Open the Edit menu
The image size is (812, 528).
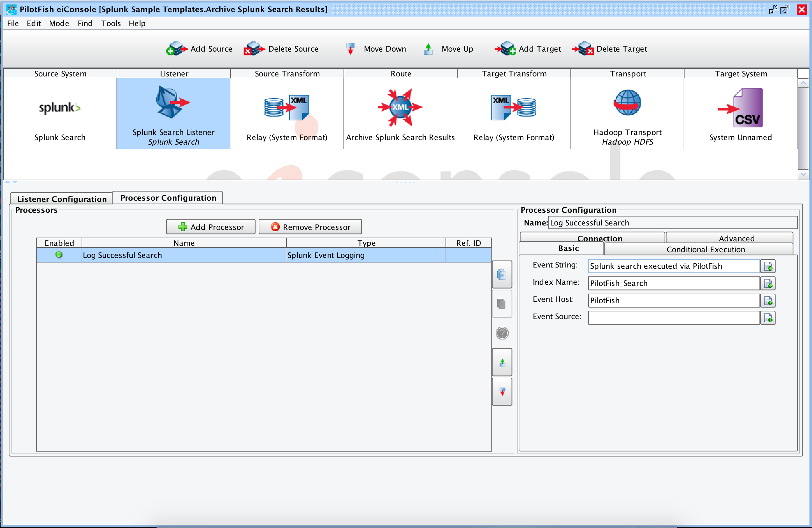click(x=34, y=23)
